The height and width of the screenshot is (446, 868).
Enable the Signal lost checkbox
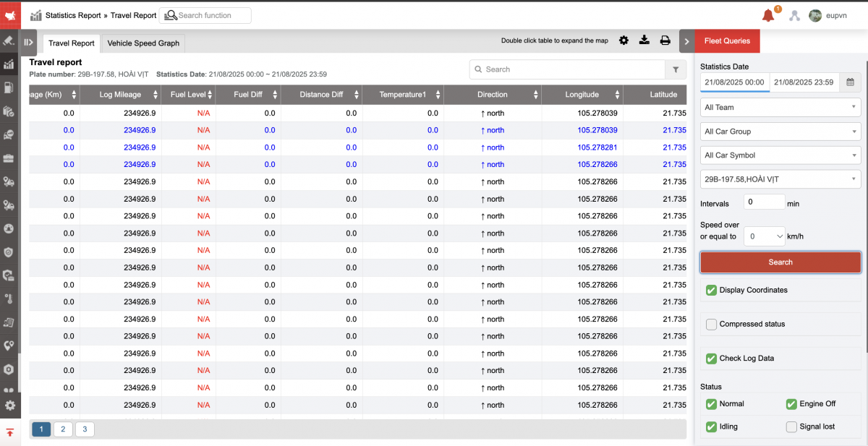(x=791, y=426)
